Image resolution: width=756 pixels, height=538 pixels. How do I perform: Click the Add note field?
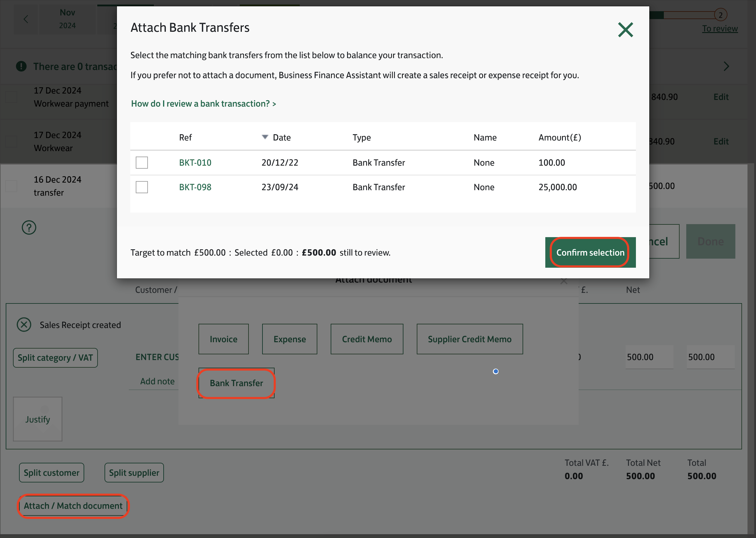(157, 381)
